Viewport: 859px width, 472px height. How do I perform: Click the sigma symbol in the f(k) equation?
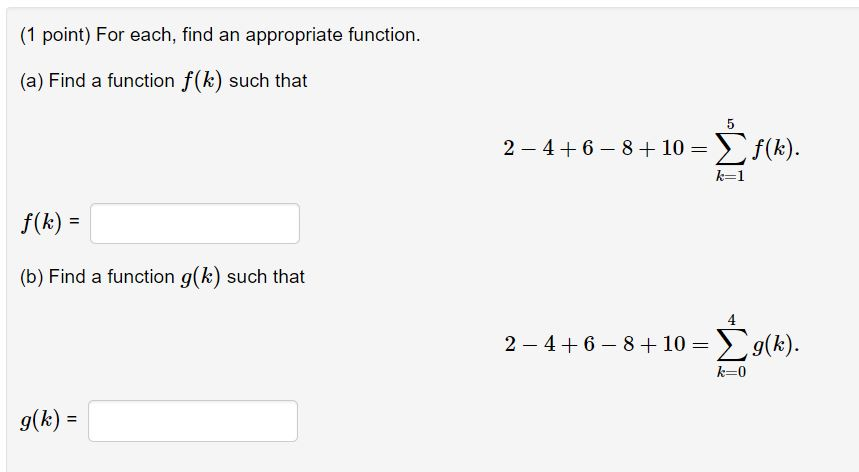[x=730, y=148]
